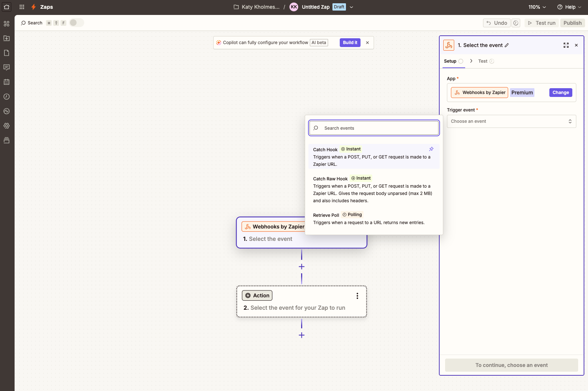
Task: Open the dashboard tiles sidebar icon
Action: coord(7,24)
